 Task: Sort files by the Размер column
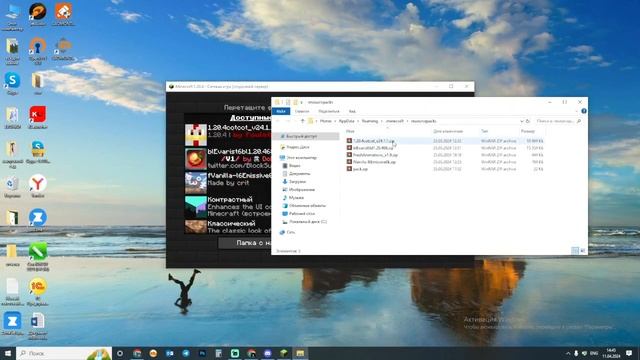click(527, 131)
